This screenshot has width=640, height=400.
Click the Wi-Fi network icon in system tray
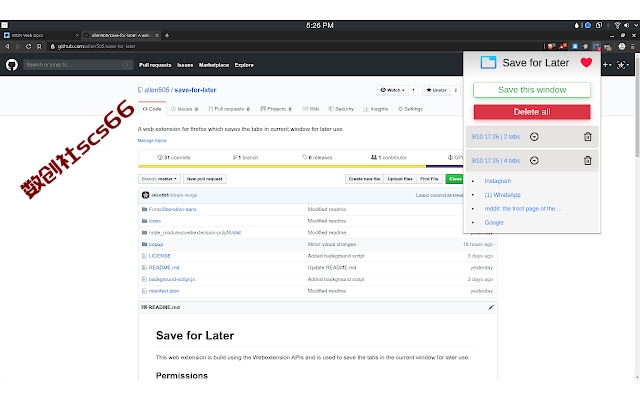[x=617, y=25]
